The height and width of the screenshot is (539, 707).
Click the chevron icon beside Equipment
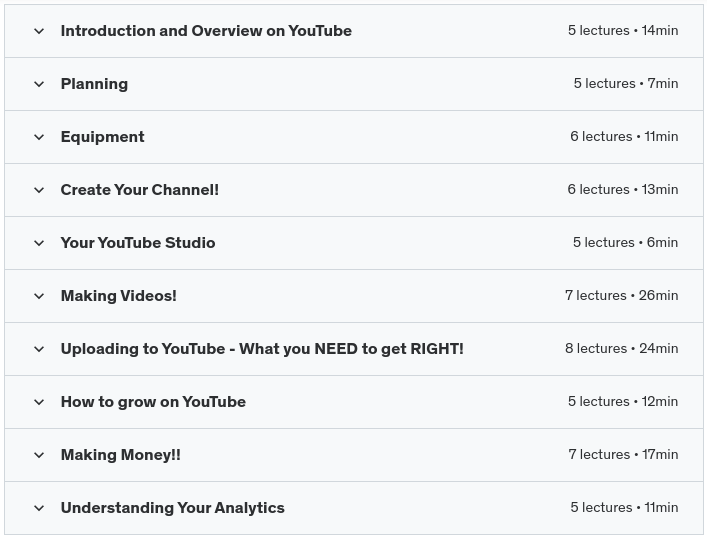click(39, 137)
